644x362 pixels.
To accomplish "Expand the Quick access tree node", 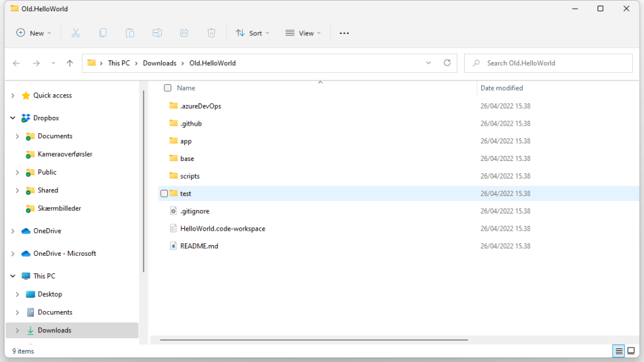I will (13, 96).
